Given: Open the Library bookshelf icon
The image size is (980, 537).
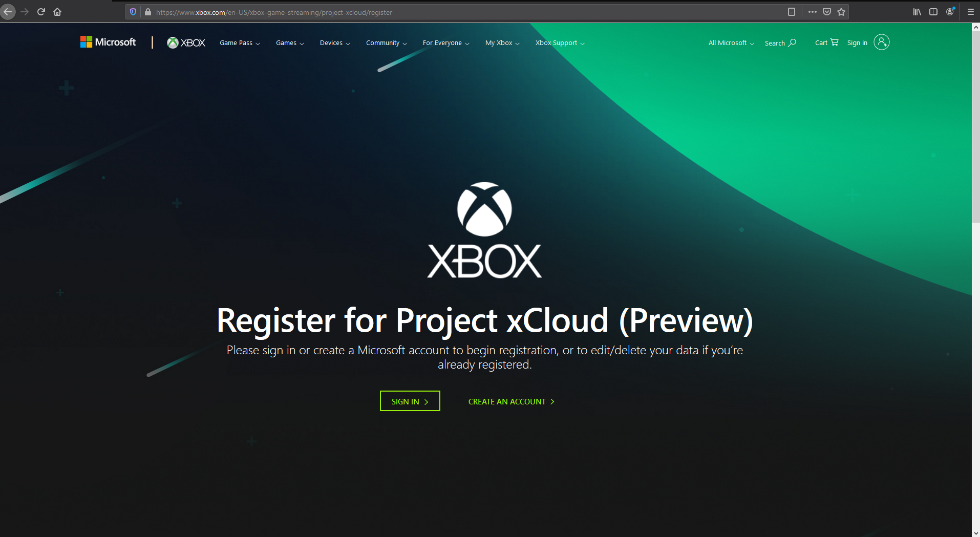Looking at the screenshot, I should click(x=917, y=12).
